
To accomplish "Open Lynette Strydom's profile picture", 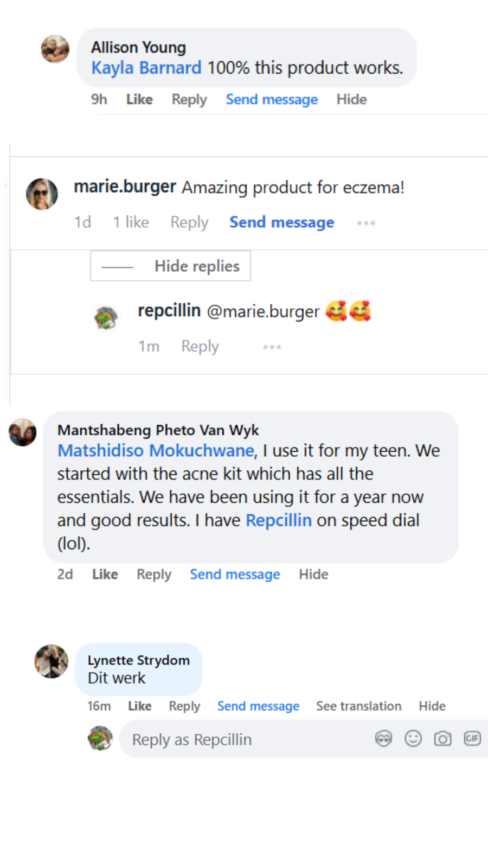I will 52,661.
